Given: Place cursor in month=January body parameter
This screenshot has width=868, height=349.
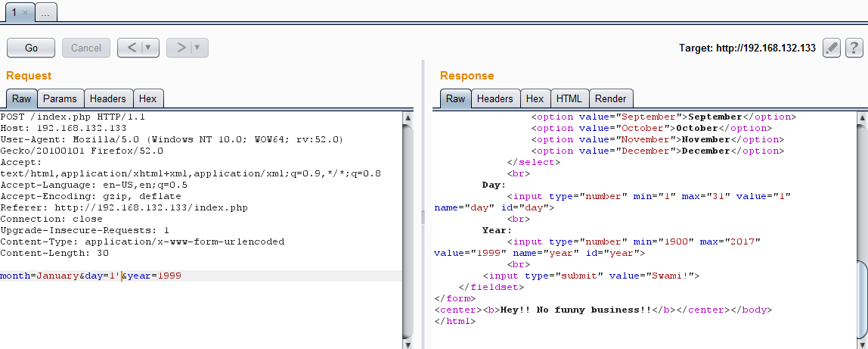Looking at the screenshot, I should (39, 276).
